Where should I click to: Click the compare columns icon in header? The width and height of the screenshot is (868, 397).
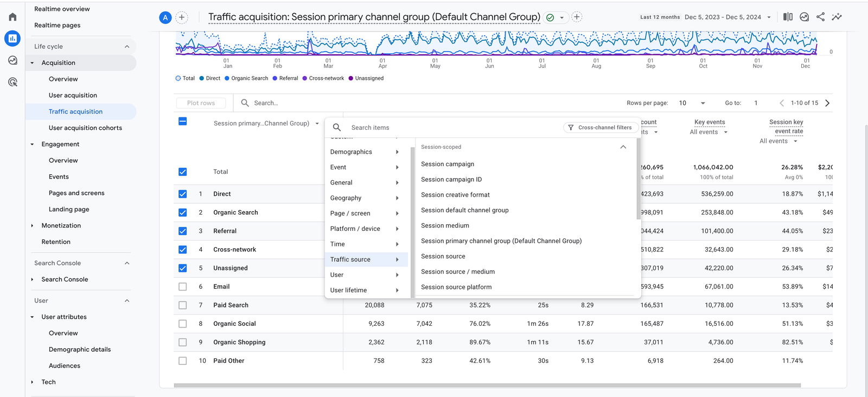tap(788, 17)
